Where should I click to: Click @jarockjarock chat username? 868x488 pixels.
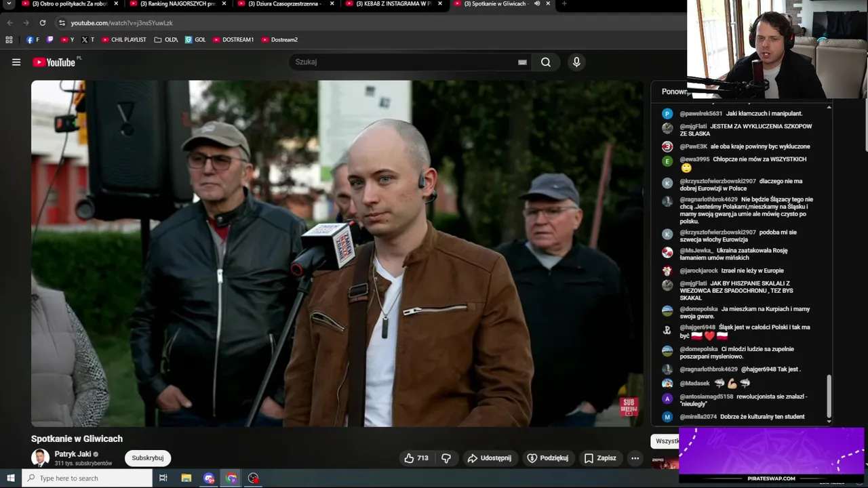(698, 271)
